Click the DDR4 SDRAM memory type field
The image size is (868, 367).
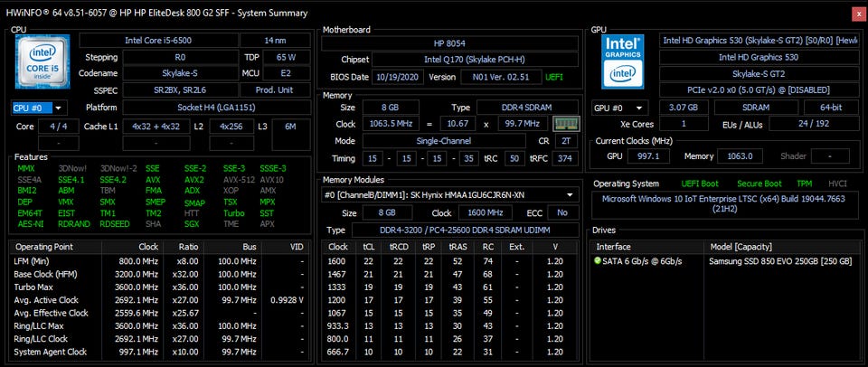[x=528, y=108]
